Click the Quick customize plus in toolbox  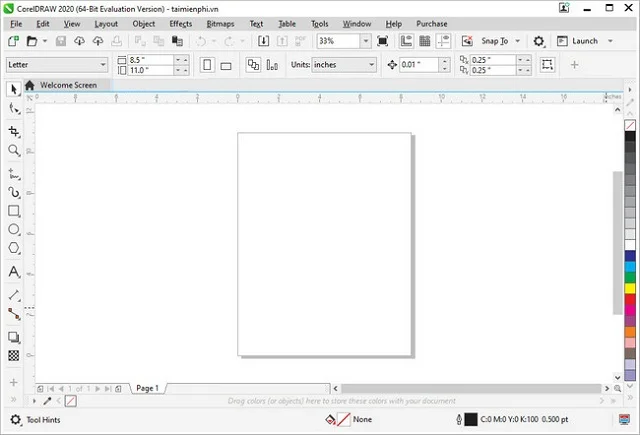13,382
